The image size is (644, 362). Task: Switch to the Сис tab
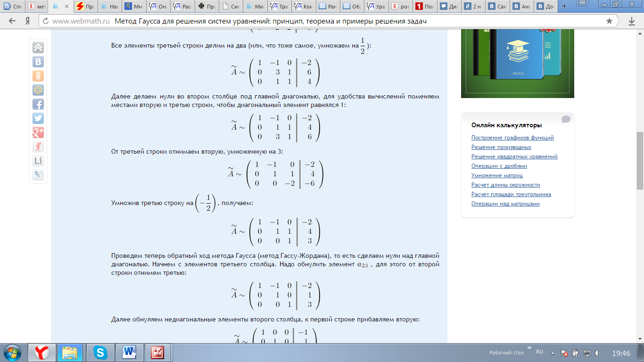coord(231,7)
